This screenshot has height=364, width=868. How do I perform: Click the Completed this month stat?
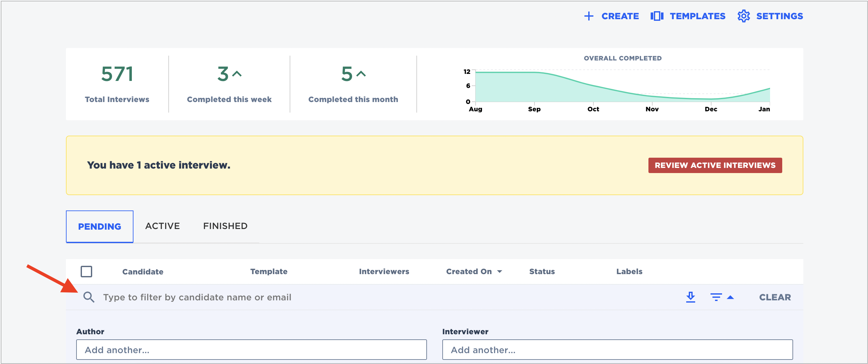[353, 84]
